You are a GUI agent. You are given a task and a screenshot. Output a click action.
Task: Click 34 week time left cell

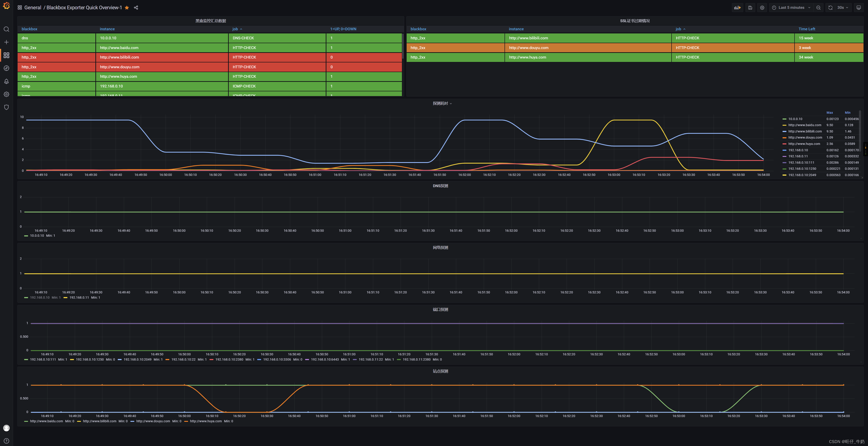829,57
